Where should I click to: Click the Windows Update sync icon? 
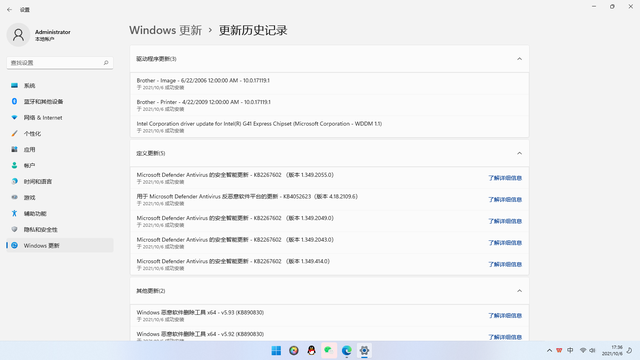tap(14, 245)
